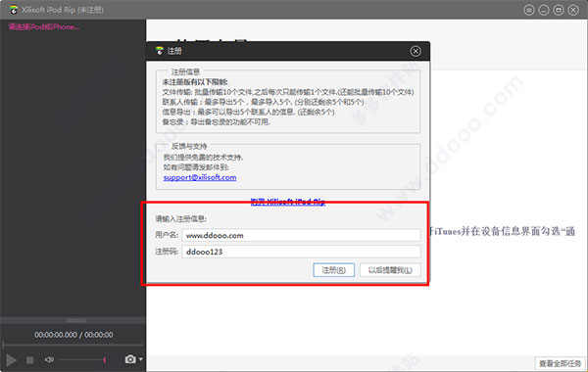
Task: Open the main window menu icon in the title bar
Action: 529,10
